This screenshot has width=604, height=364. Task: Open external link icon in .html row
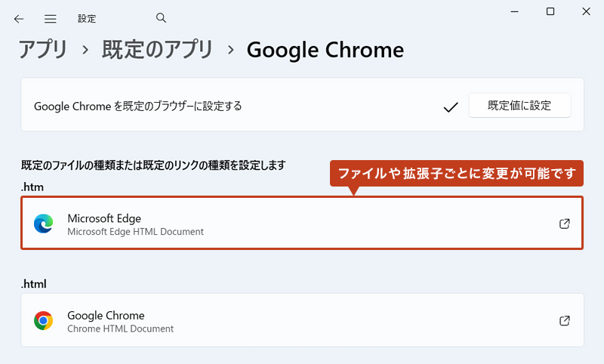564,320
